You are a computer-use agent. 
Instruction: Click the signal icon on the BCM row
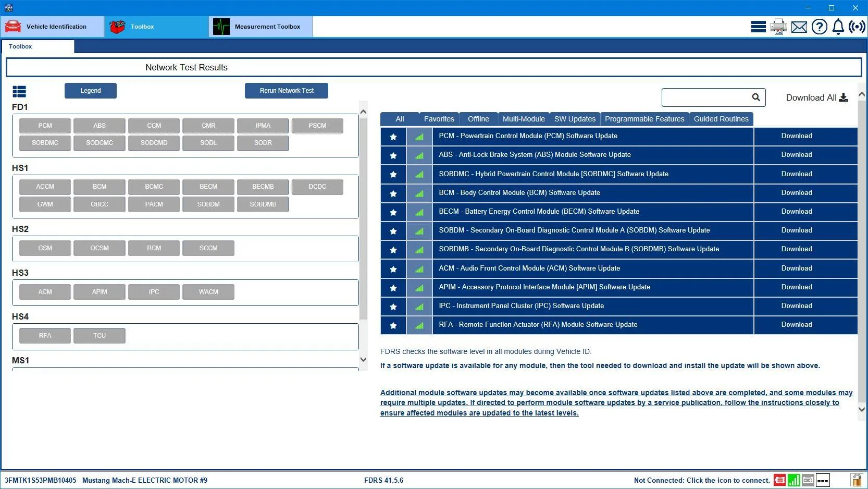419,193
